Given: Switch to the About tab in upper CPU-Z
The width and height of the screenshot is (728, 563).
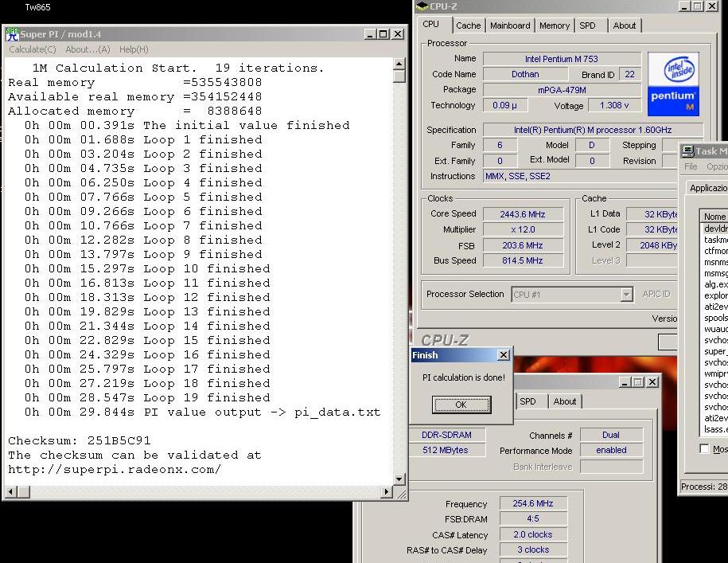Looking at the screenshot, I should 624,25.
